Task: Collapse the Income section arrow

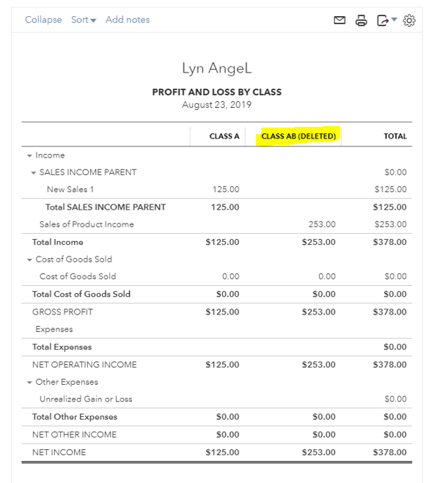Action: pos(29,155)
